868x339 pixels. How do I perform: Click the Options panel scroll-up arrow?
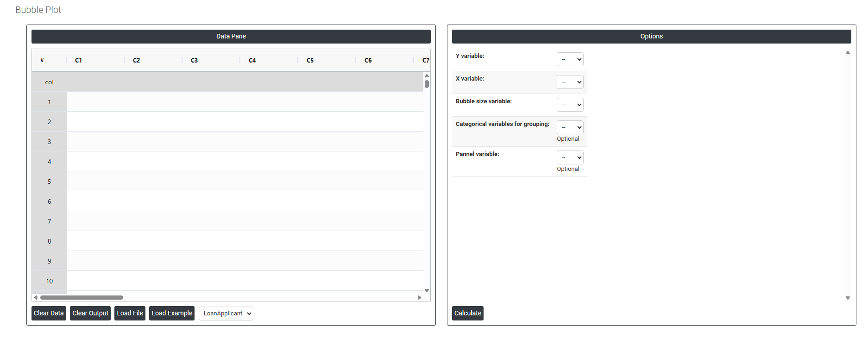click(x=848, y=53)
